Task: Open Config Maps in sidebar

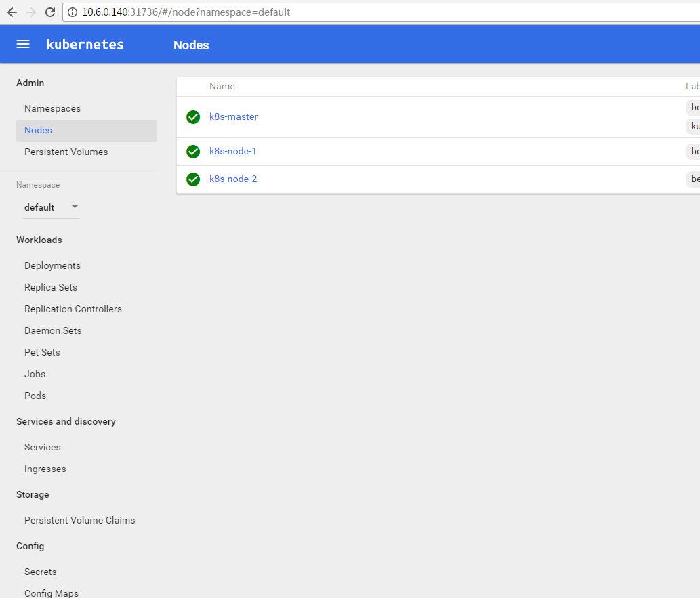Action: tap(52, 593)
